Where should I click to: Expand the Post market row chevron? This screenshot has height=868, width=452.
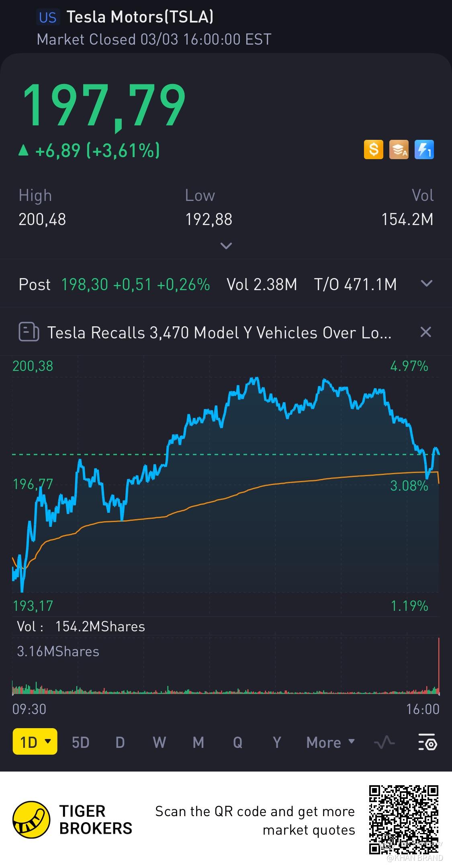pyautogui.click(x=426, y=284)
